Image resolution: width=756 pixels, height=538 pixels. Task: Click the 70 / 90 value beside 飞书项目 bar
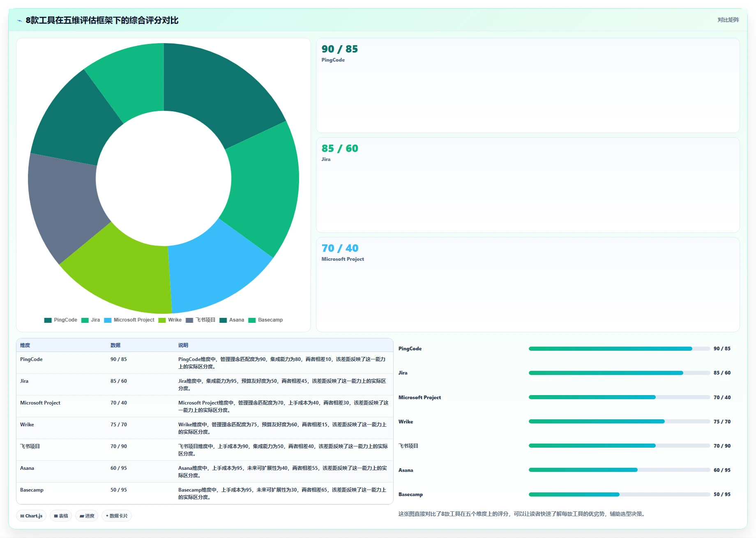(x=722, y=446)
